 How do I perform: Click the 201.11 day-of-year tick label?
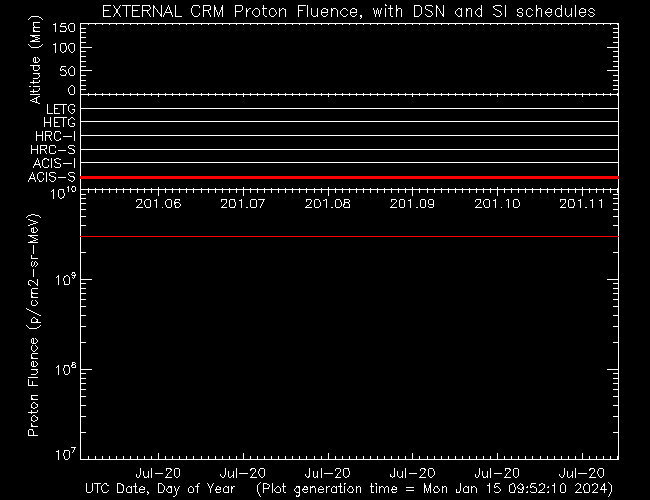point(582,204)
